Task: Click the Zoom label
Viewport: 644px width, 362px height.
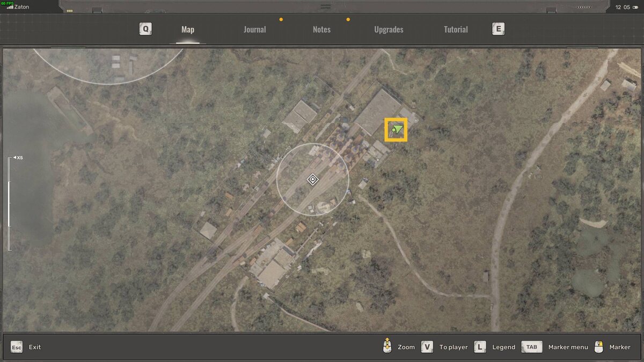Action: [x=406, y=347]
